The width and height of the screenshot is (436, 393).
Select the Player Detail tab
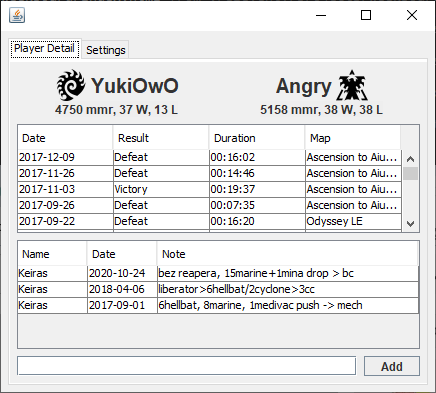45,49
